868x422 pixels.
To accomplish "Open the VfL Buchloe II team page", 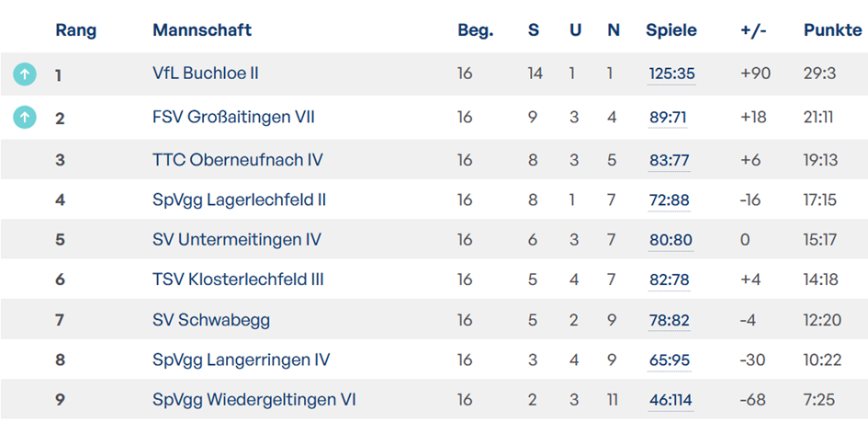I will click(206, 74).
